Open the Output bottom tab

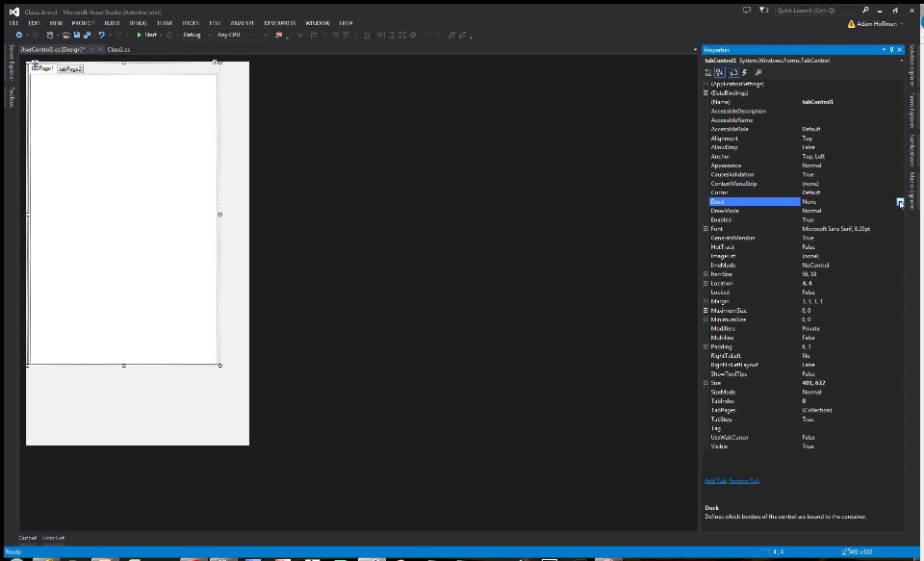tap(28, 538)
